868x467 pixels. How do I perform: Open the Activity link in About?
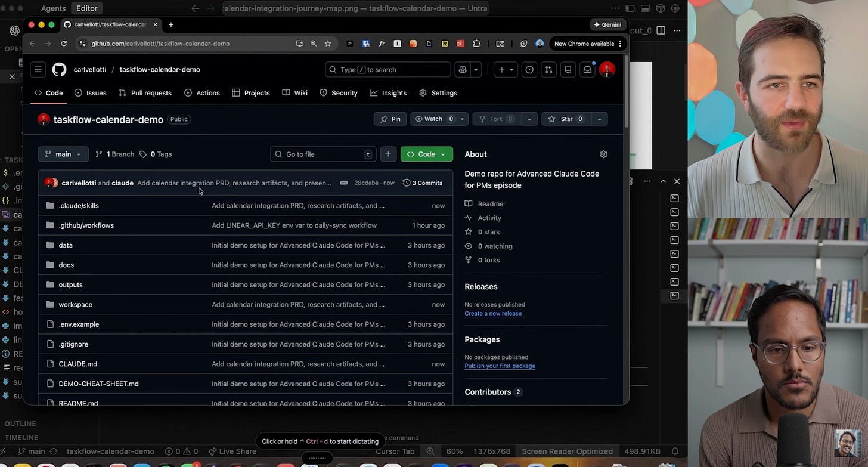(483, 218)
